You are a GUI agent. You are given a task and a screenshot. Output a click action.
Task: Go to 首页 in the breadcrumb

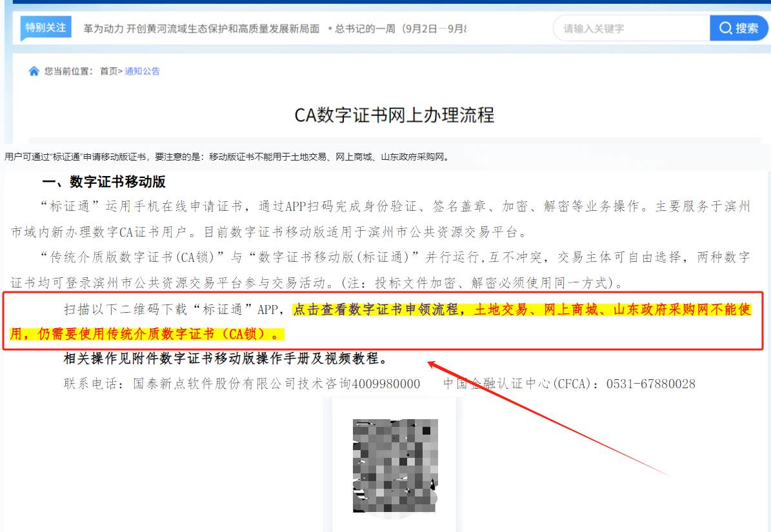(108, 71)
